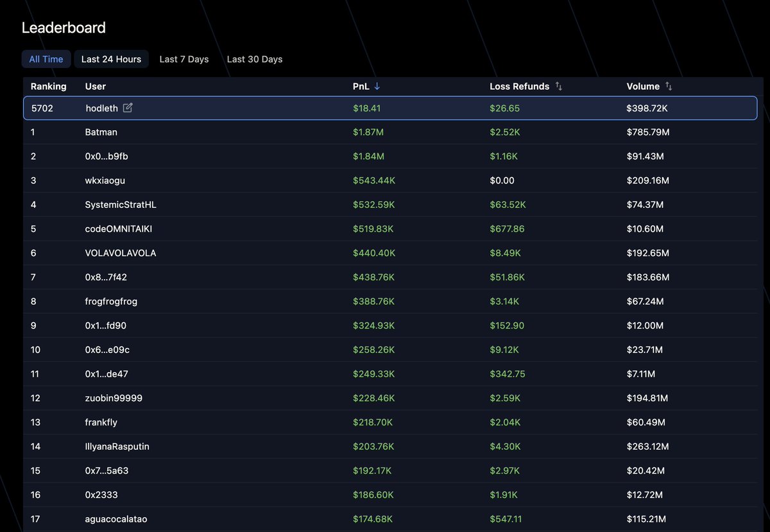Select user IllyanaRasputin
The width and height of the screenshot is (770, 532).
pos(117,447)
